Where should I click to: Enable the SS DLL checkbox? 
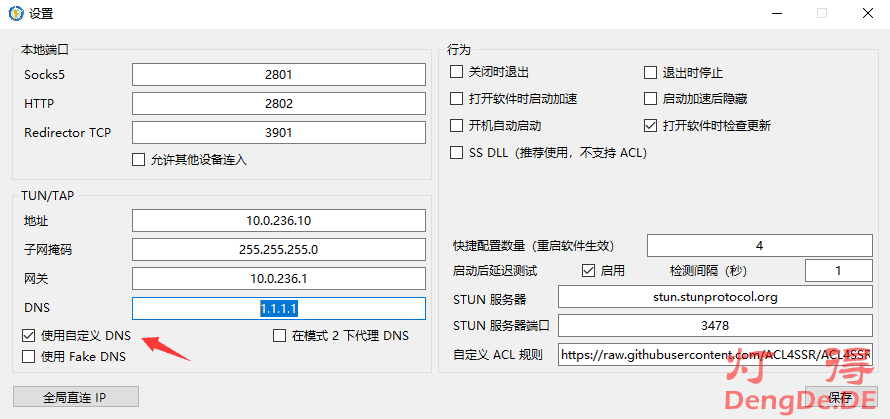(458, 153)
